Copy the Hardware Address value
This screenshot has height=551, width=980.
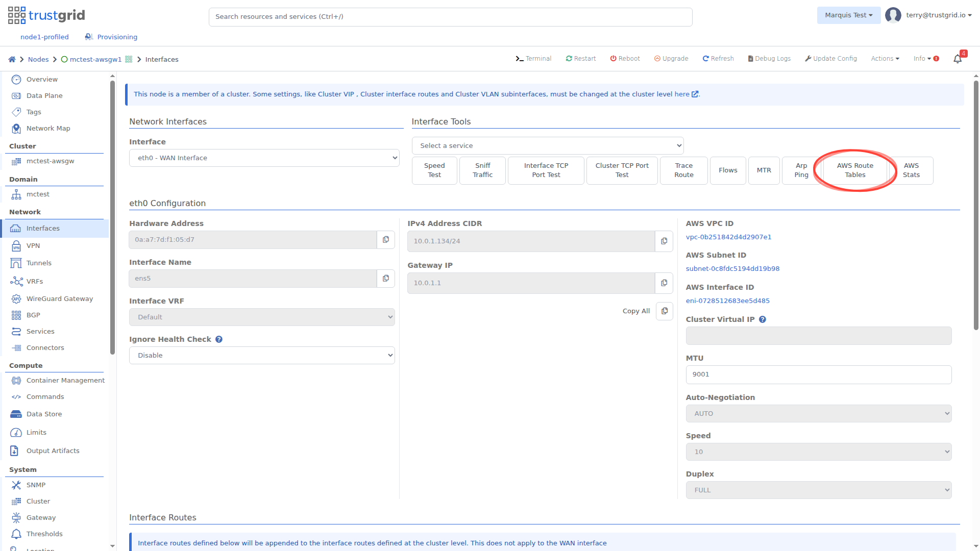click(x=386, y=240)
